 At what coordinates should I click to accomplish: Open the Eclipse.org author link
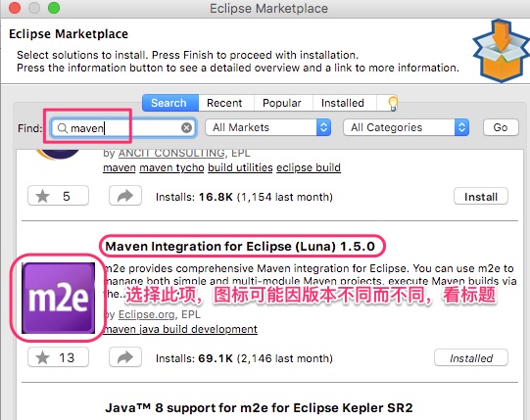point(147,314)
